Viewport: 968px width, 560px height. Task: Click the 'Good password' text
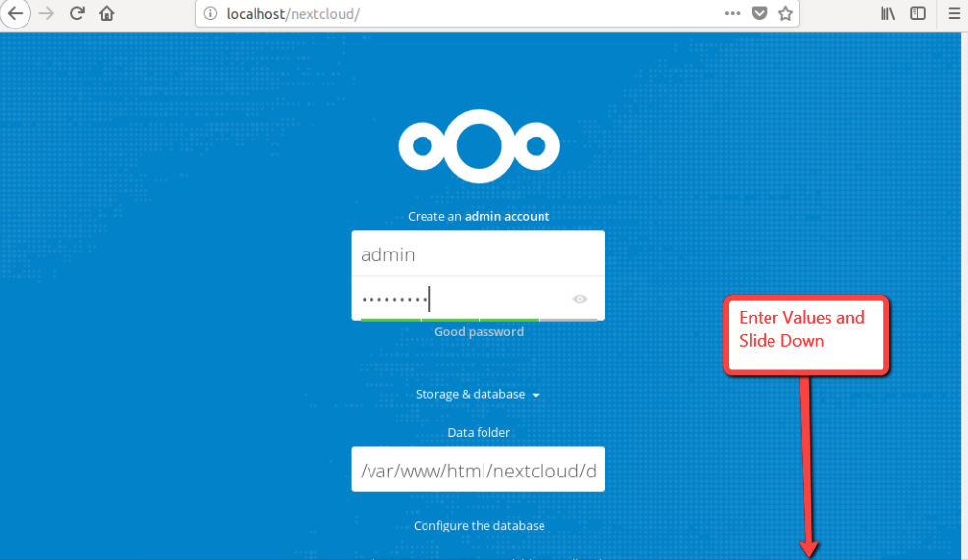(479, 331)
